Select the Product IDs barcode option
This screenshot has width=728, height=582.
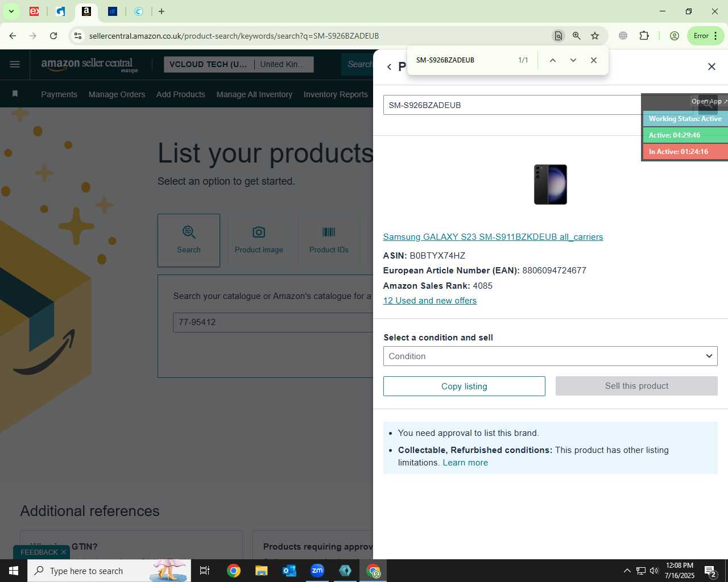point(329,240)
